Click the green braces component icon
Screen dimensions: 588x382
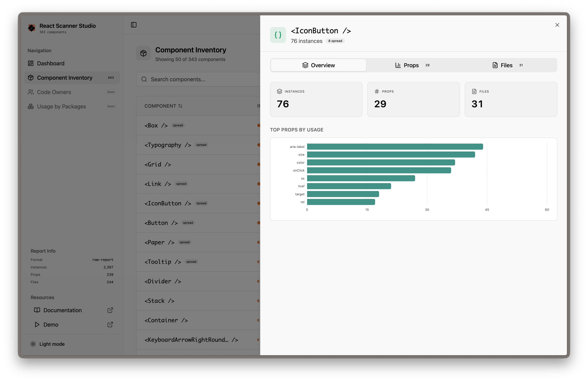click(x=278, y=35)
